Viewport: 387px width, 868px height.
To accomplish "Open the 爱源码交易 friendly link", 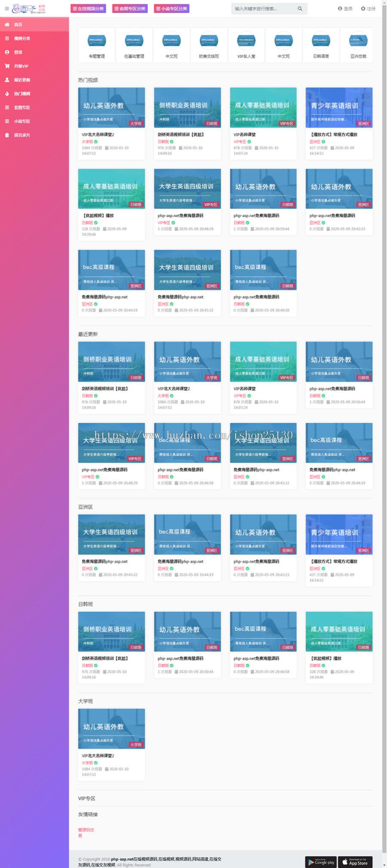I will click(x=86, y=833).
